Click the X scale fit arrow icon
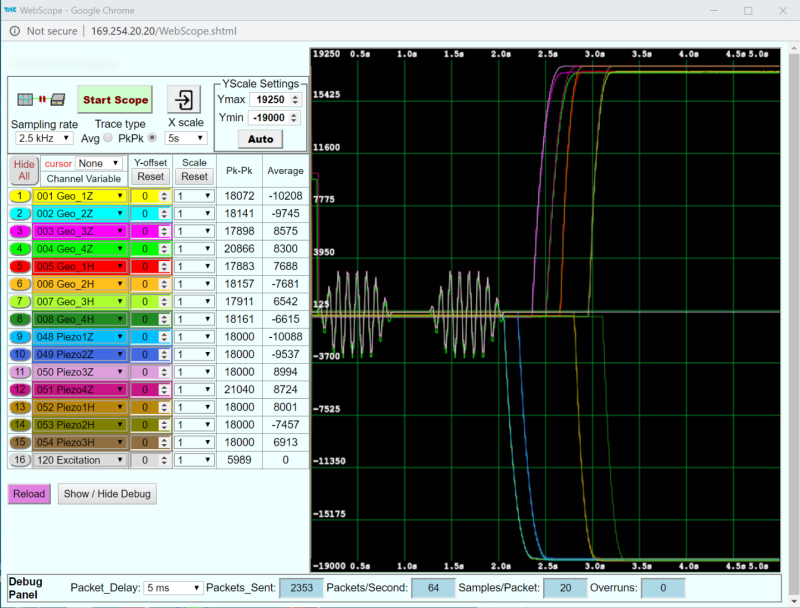Image resolution: width=800 pixels, height=608 pixels. tap(185, 99)
